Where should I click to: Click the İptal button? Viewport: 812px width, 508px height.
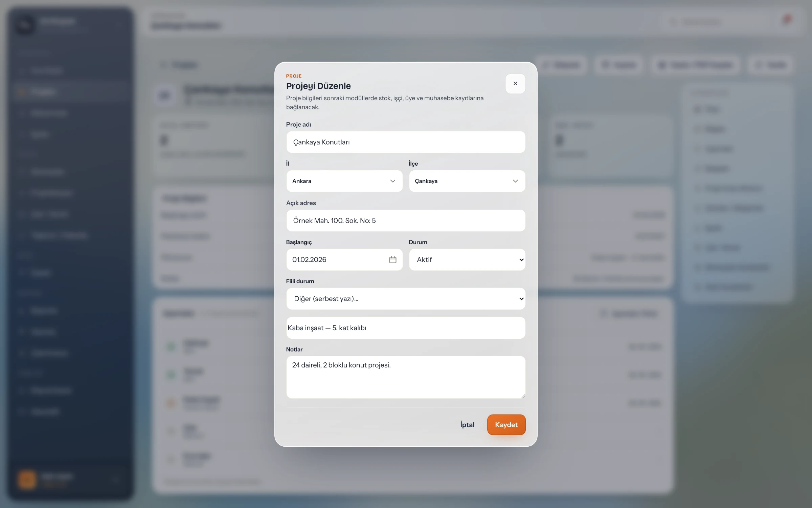pyautogui.click(x=467, y=425)
